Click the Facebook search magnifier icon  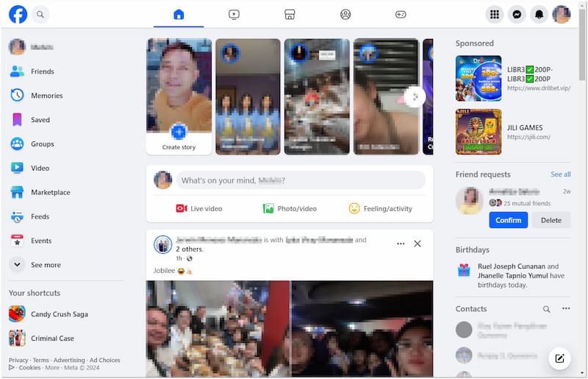click(40, 14)
